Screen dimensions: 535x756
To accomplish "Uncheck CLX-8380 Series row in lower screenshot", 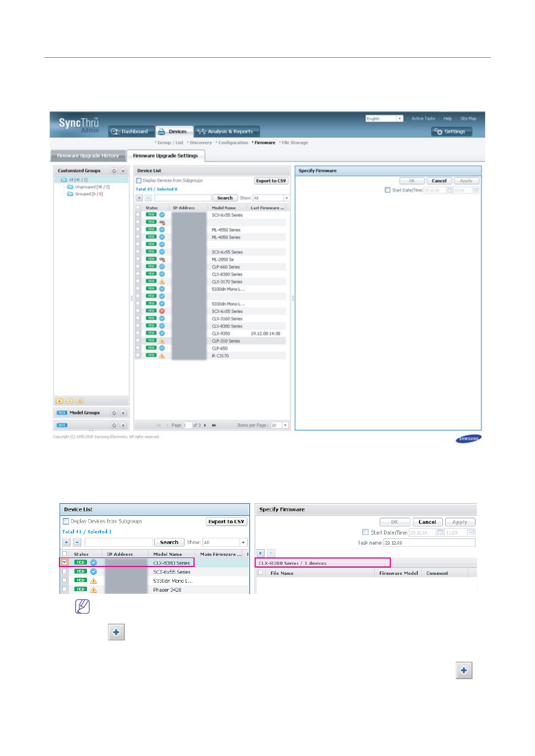I will [64, 562].
